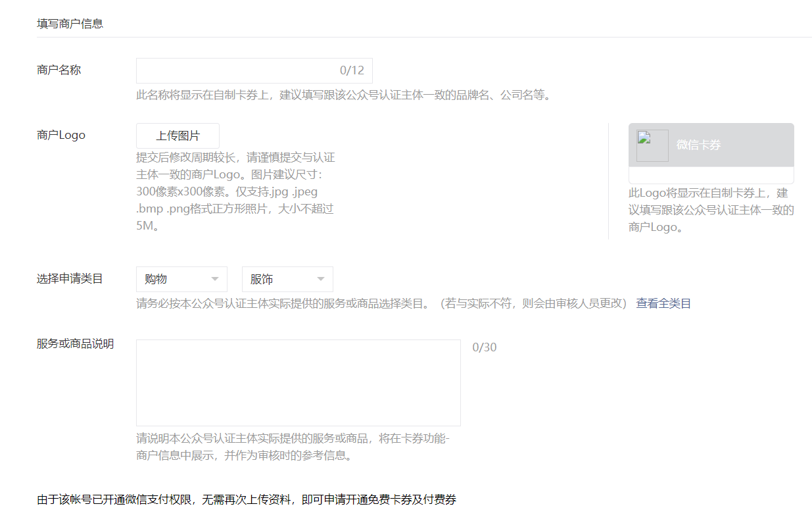This screenshot has width=812, height=525.
Task: Open the 查看全类目 link
Action: [663, 303]
